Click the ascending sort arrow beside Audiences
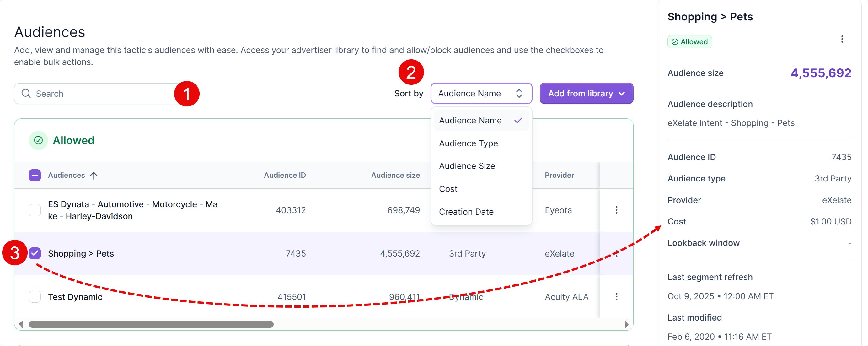The width and height of the screenshot is (868, 346). tap(94, 176)
